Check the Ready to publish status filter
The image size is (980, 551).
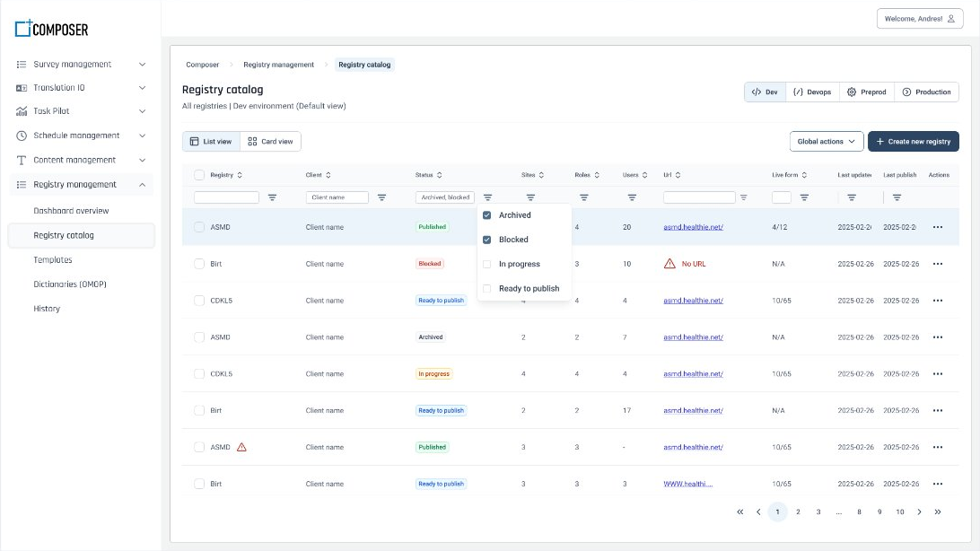tap(487, 288)
